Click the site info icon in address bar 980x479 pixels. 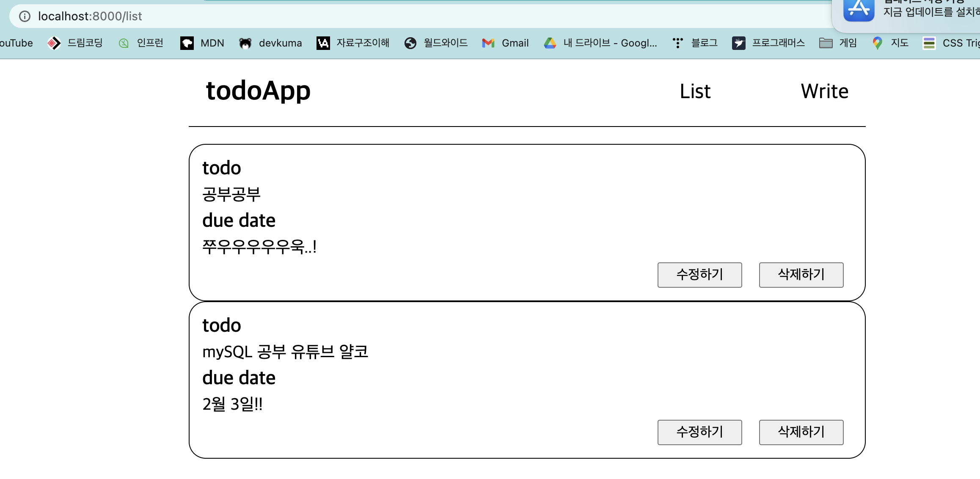point(25,16)
